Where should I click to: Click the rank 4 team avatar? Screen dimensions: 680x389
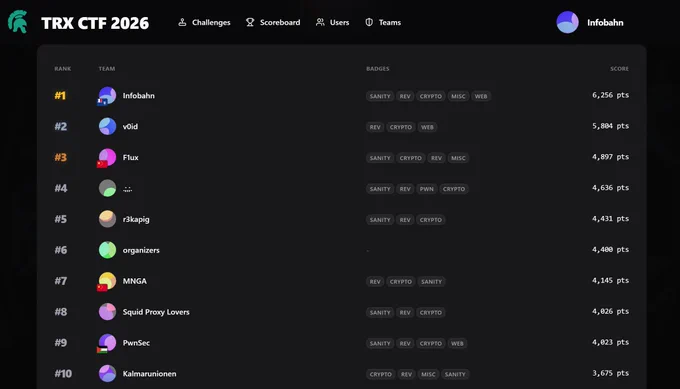click(x=107, y=188)
